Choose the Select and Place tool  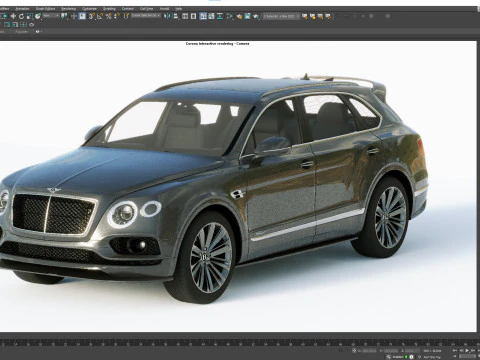38,16
